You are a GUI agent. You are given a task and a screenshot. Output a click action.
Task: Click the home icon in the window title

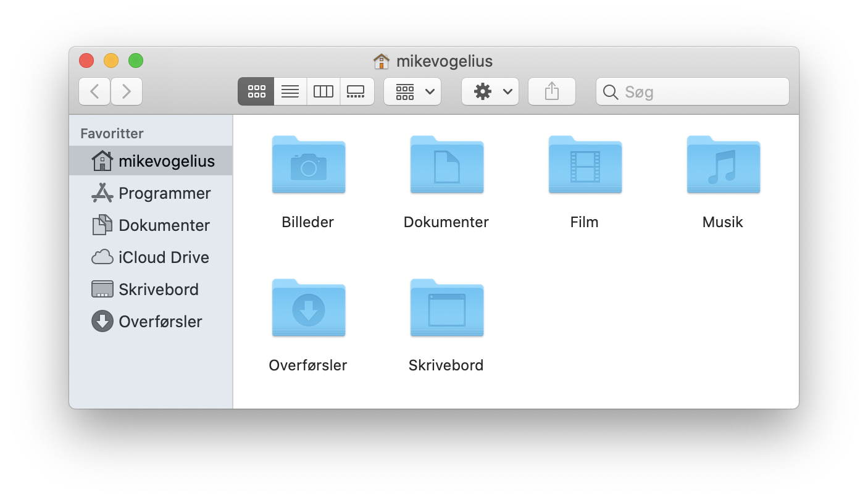point(382,61)
